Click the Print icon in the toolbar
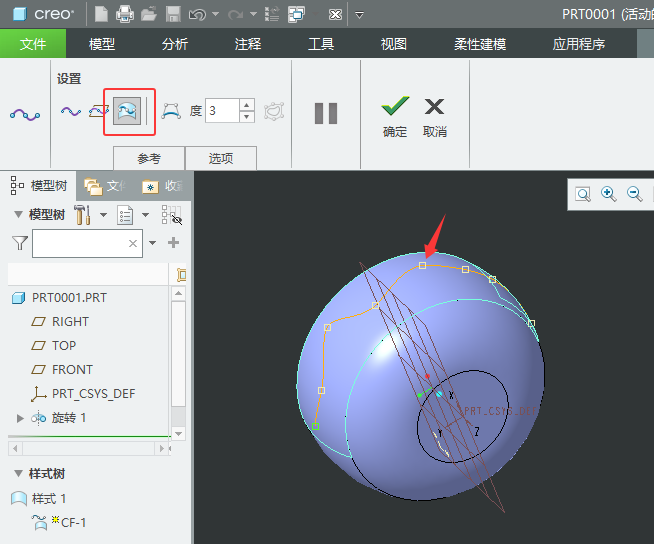The width and height of the screenshot is (654, 544). 125,14
